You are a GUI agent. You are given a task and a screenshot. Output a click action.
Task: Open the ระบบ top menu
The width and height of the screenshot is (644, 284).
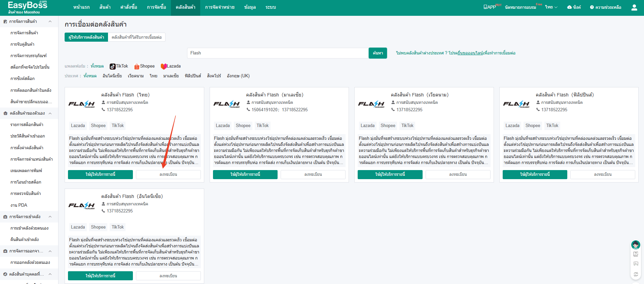(271, 7)
